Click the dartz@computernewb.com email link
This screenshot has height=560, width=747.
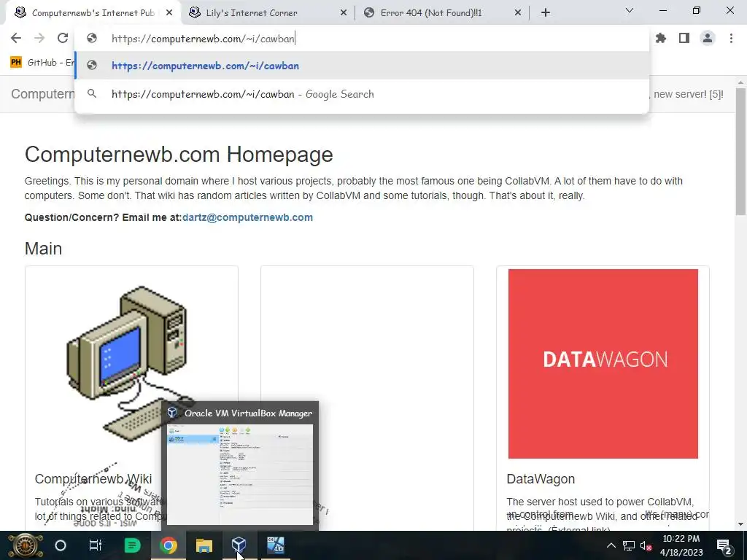coord(247,217)
